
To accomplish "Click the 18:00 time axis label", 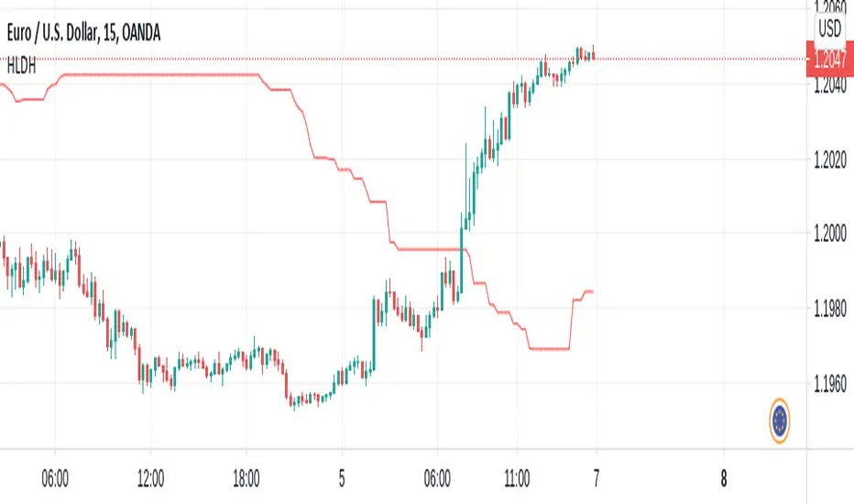I will tap(247, 477).
